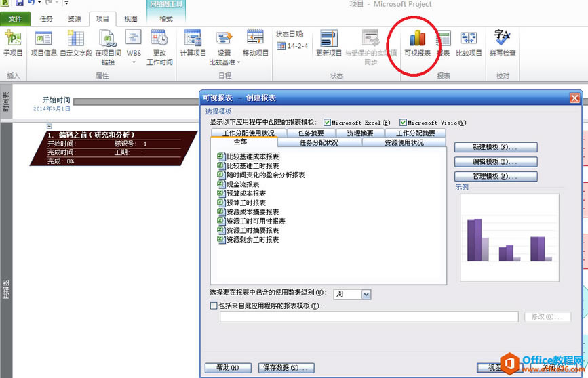
Task: Select Resource Remaining Work Report
Action: (x=248, y=239)
